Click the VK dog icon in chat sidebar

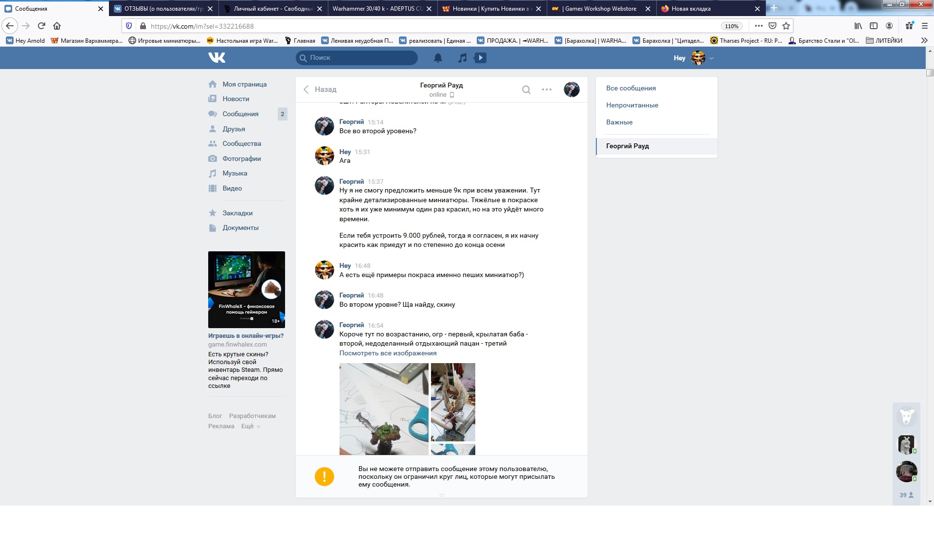[906, 417]
